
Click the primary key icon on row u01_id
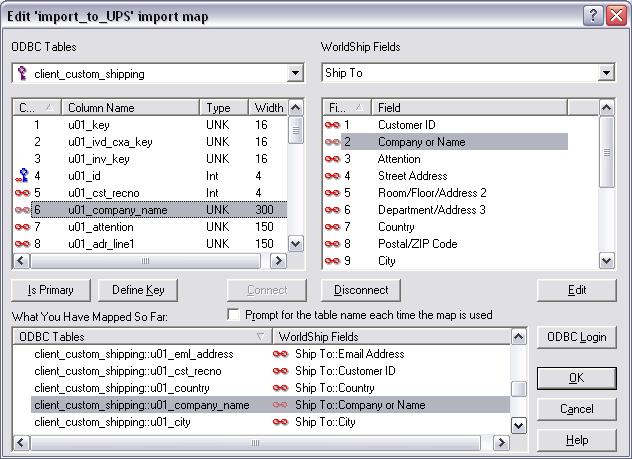coord(23,175)
